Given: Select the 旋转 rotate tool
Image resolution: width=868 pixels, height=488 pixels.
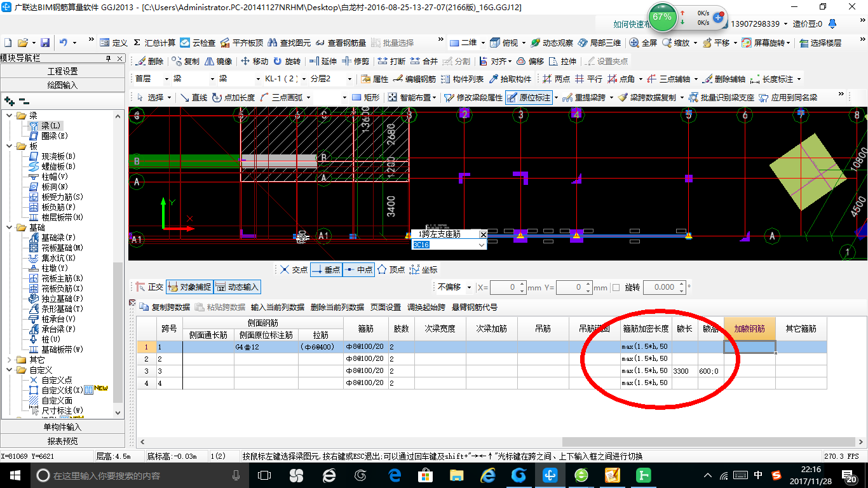Looking at the screenshot, I should point(287,61).
